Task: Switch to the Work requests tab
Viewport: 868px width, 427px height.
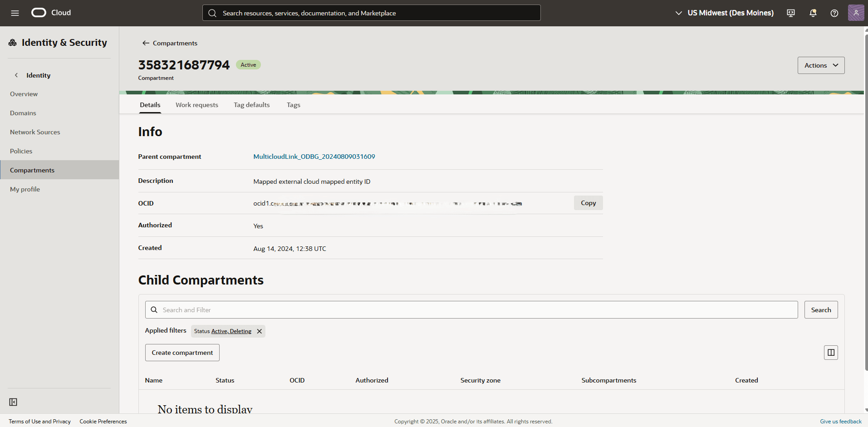Action: click(x=196, y=105)
